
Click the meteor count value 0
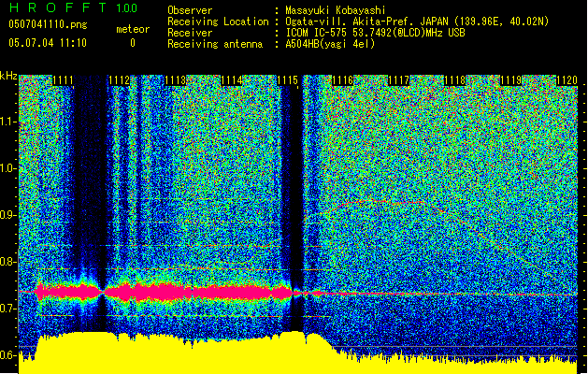133,43
